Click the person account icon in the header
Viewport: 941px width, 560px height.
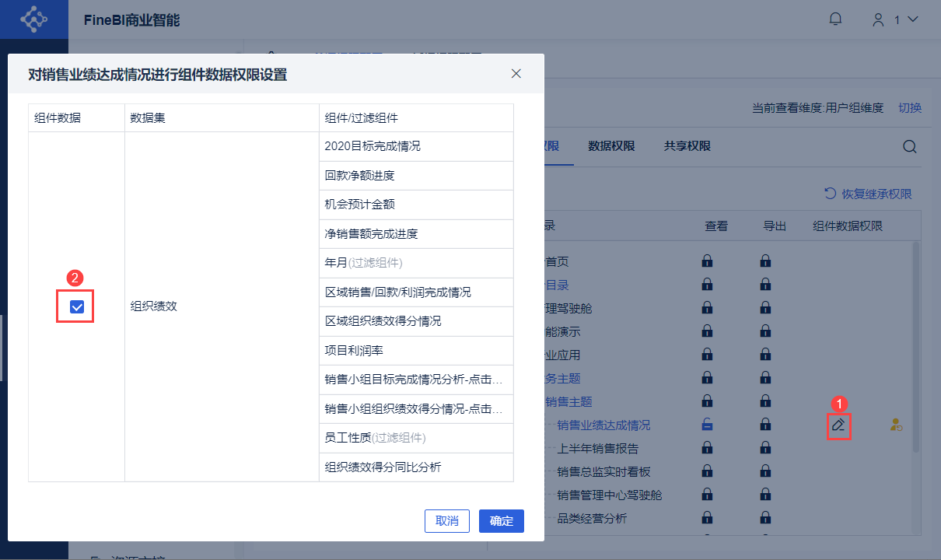(x=878, y=18)
